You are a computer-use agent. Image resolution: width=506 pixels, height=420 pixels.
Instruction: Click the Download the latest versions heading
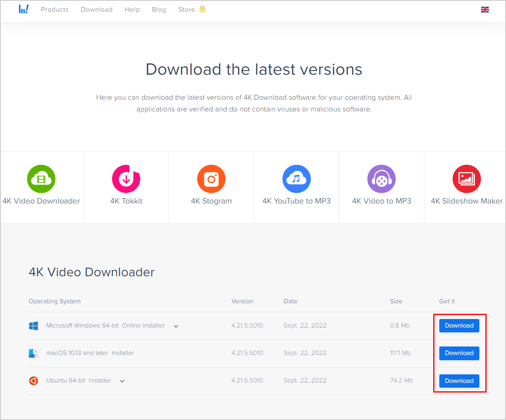pos(254,69)
